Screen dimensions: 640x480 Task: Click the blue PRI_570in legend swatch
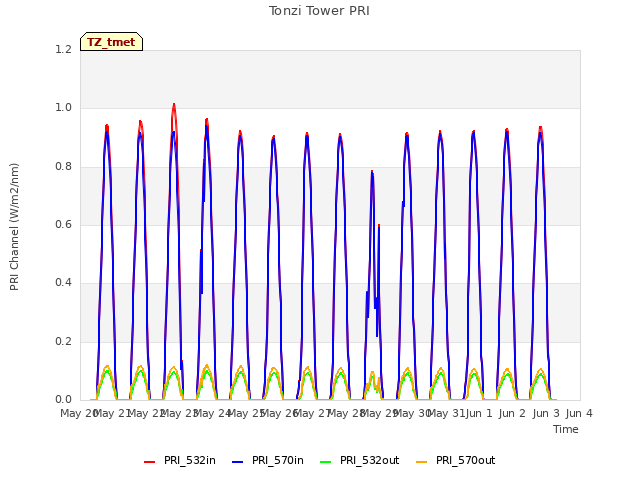(238, 462)
